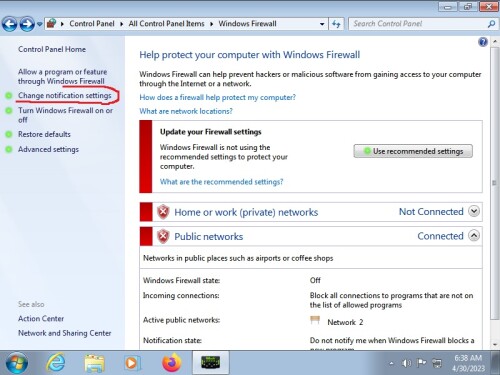Open Change notification settings
Image resolution: width=500 pixels, height=375 pixels.
[65, 96]
